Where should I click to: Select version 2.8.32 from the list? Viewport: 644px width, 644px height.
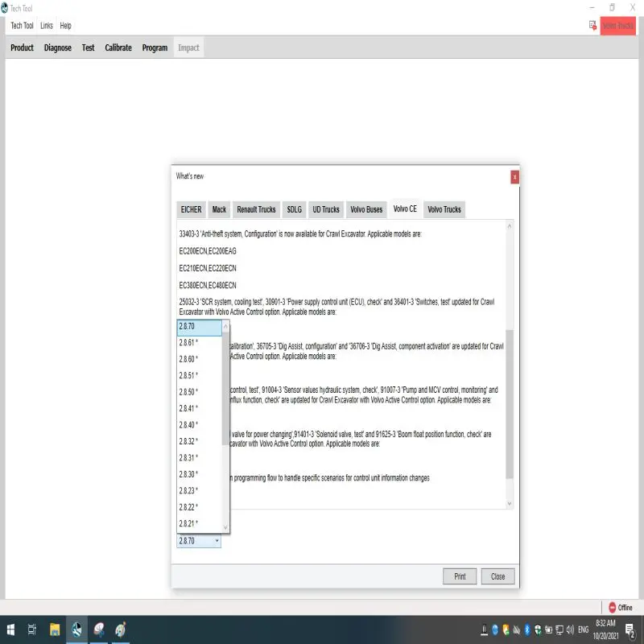[199, 441]
